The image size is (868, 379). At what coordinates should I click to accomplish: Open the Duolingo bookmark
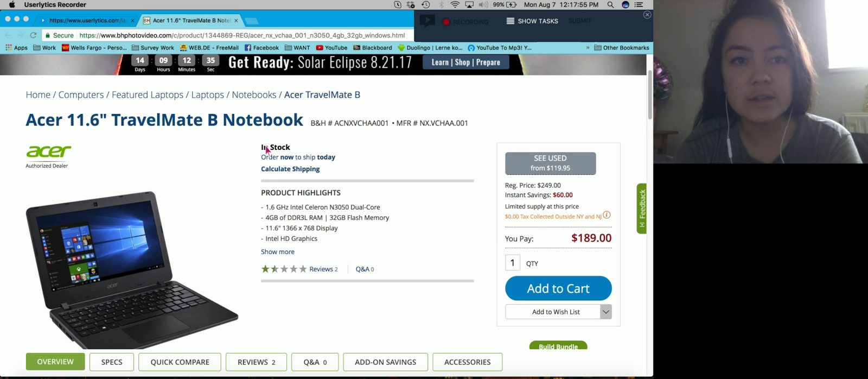point(430,48)
